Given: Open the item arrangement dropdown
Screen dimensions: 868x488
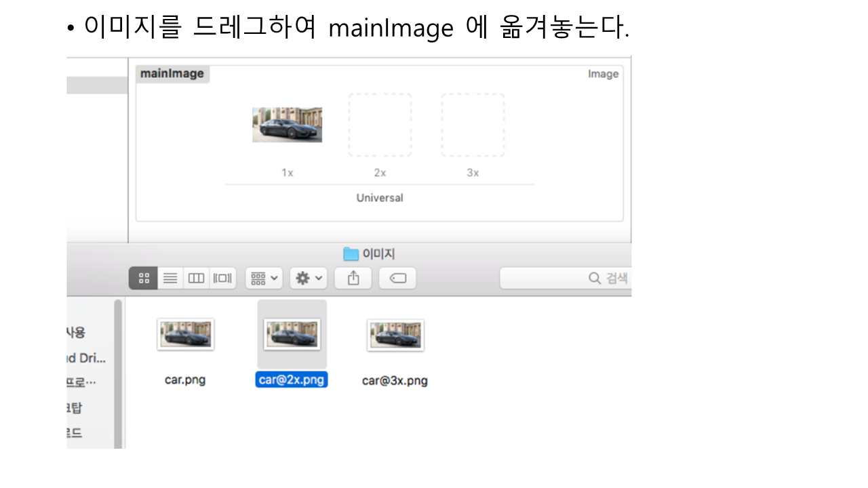Looking at the screenshot, I should tap(264, 278).
